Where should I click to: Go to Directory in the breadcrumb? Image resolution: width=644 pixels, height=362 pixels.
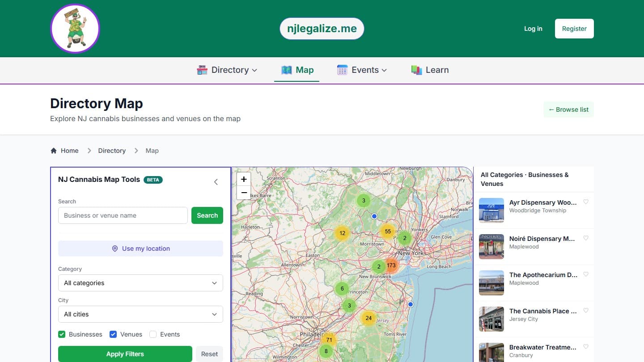[112, 151]
